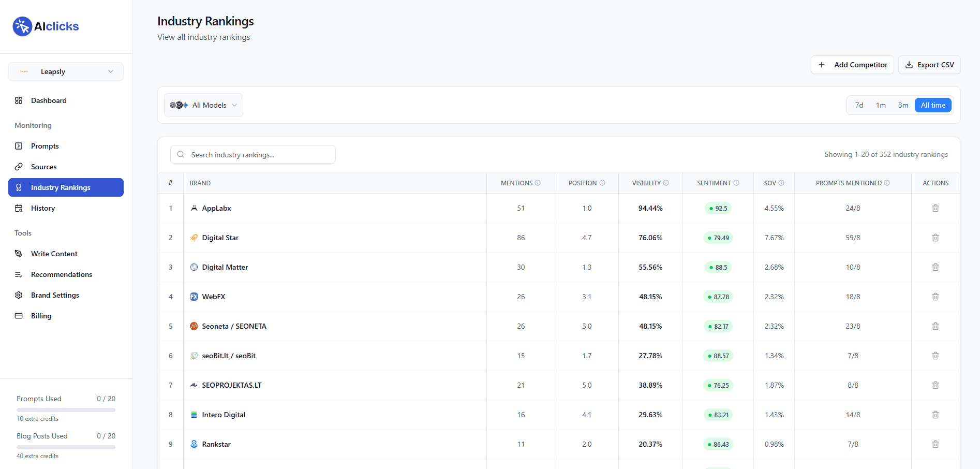Delete the Digital Star row

(936, 238)
